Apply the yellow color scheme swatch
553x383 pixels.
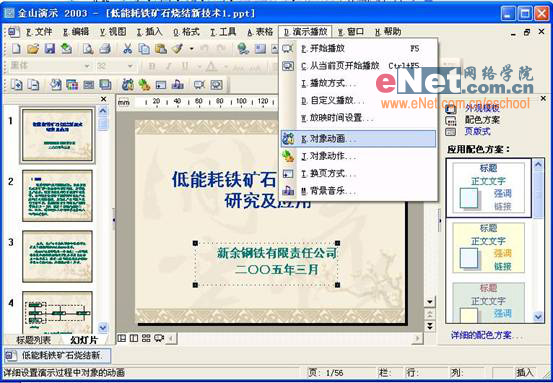[x=488, y=247]
